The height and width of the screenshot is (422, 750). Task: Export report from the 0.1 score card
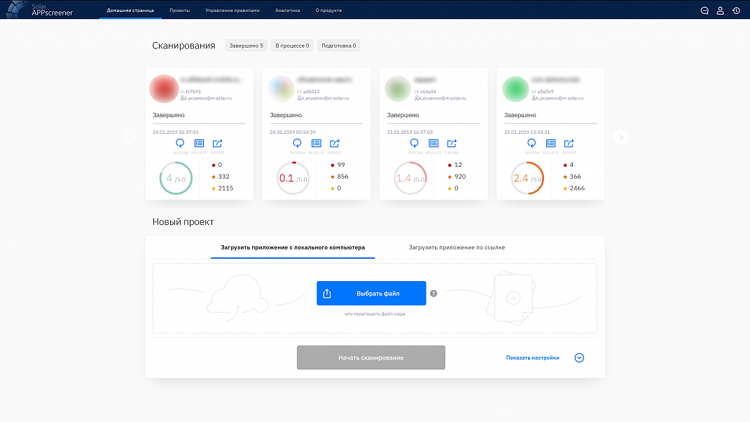coord(335,143)
